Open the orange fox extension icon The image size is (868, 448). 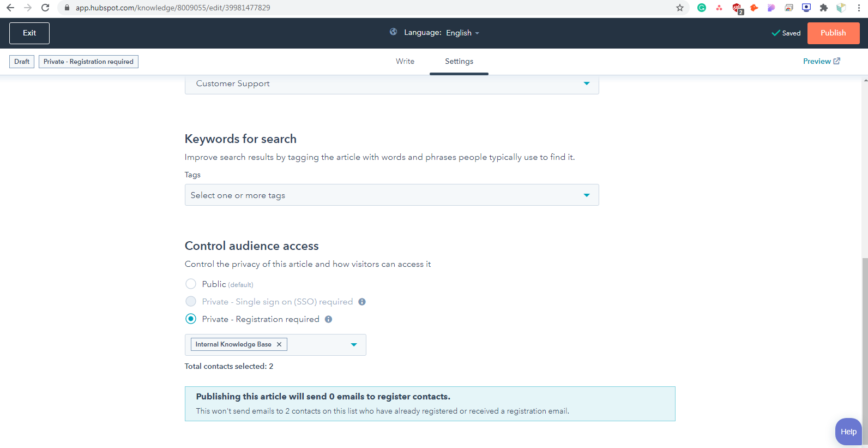754,8
